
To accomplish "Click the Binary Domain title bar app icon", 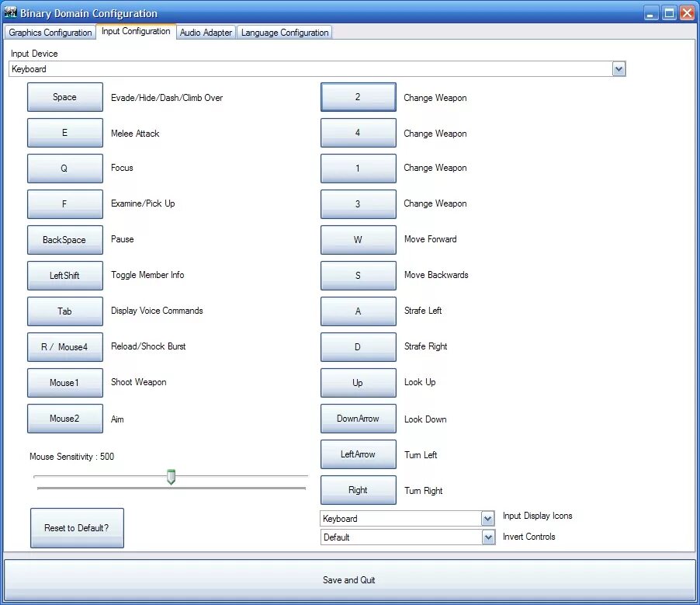I will pos(10,13).
